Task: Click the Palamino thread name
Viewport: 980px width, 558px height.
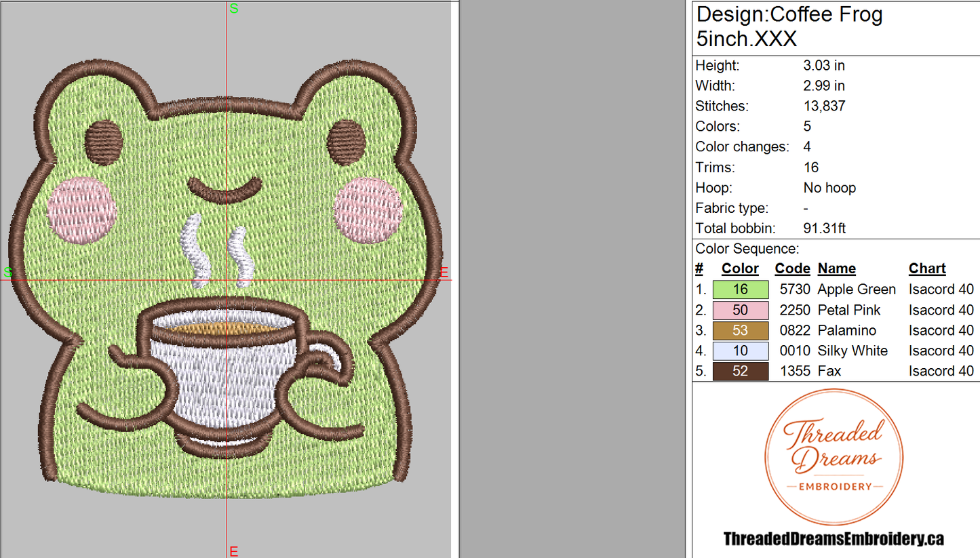Action: [x=846, y=330]
